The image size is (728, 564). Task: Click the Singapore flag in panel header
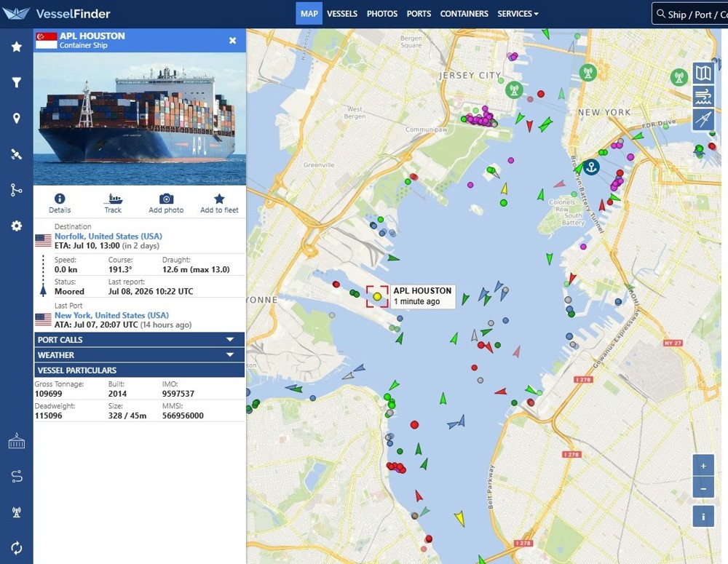[47, 40]
